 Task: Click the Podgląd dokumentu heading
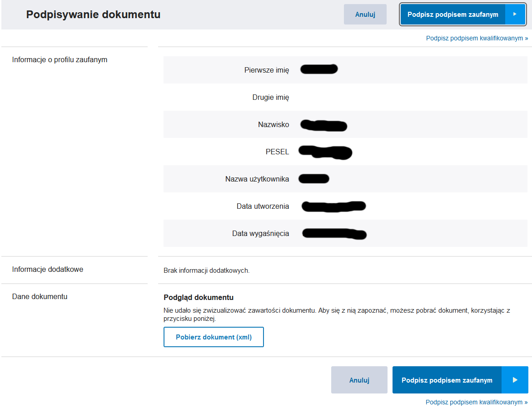199,298
